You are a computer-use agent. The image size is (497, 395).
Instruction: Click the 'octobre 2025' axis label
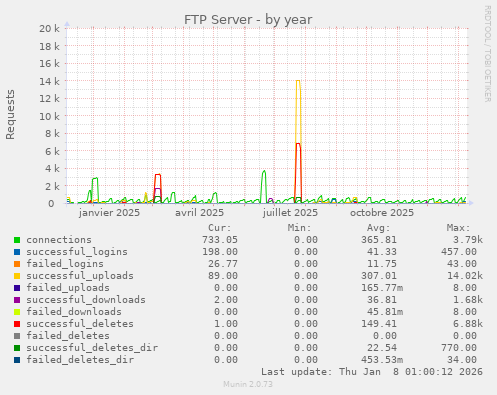(382, 213)
